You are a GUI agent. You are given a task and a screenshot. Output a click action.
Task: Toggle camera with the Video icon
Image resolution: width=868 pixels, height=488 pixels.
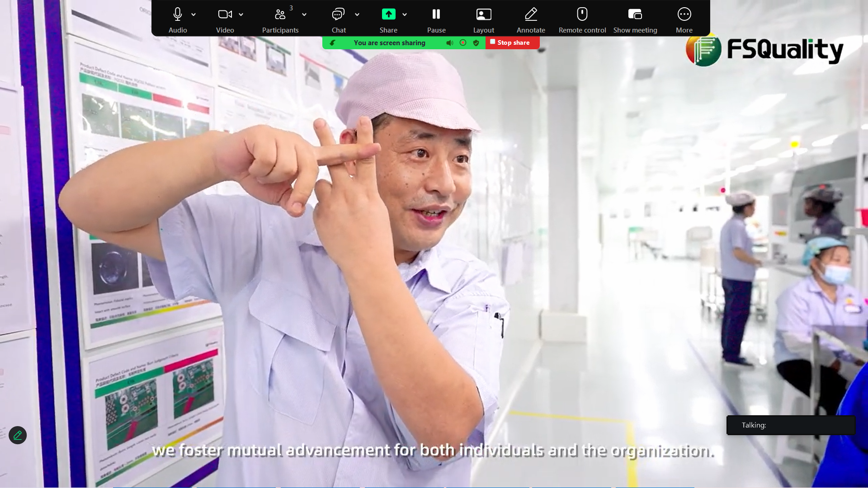[225, 14]
